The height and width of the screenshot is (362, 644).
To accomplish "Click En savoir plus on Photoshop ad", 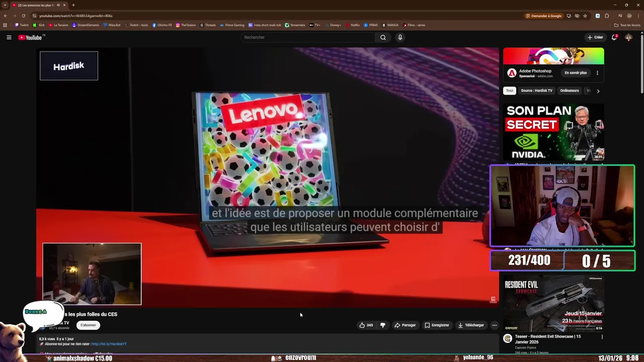I will [x=576, y=73].
